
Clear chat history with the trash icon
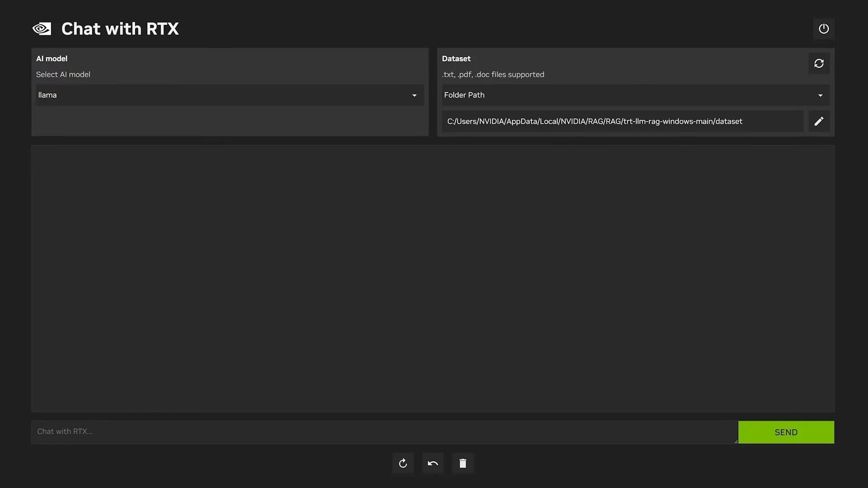tap(462, 463)
